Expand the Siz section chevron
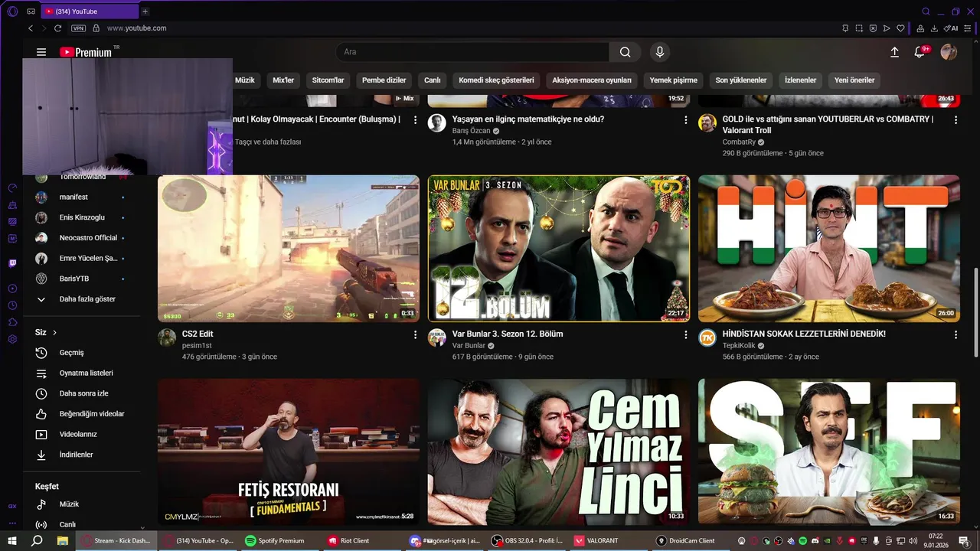 click(55, 333)
